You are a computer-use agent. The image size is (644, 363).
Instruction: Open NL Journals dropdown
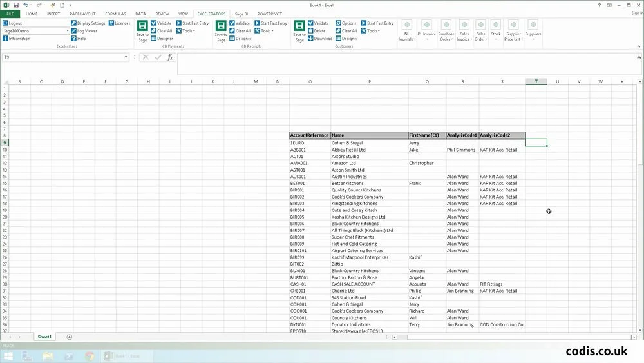pos(406,31)
